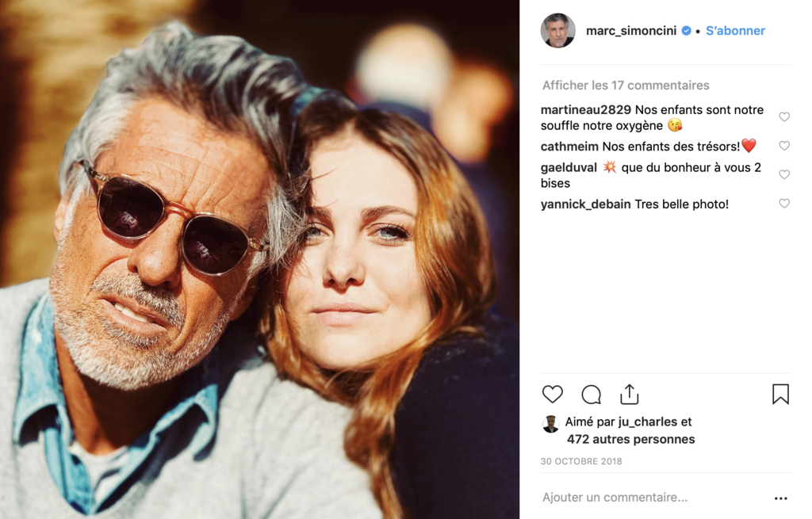The image size is (812, 519).
Task: Click marc_simoncini's profile avatar
Action: (x=558, y=31)
